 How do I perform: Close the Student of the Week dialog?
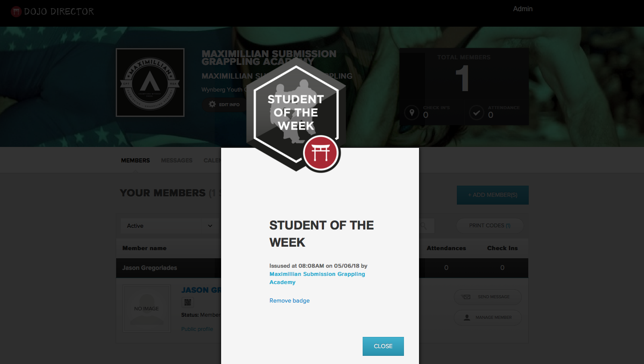click(383, 346)
